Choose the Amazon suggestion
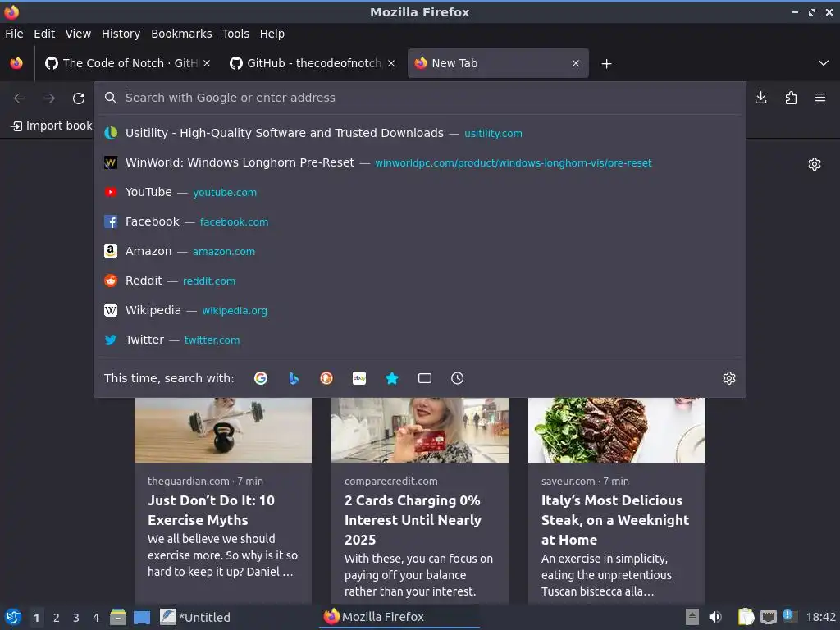 point(420,251)
